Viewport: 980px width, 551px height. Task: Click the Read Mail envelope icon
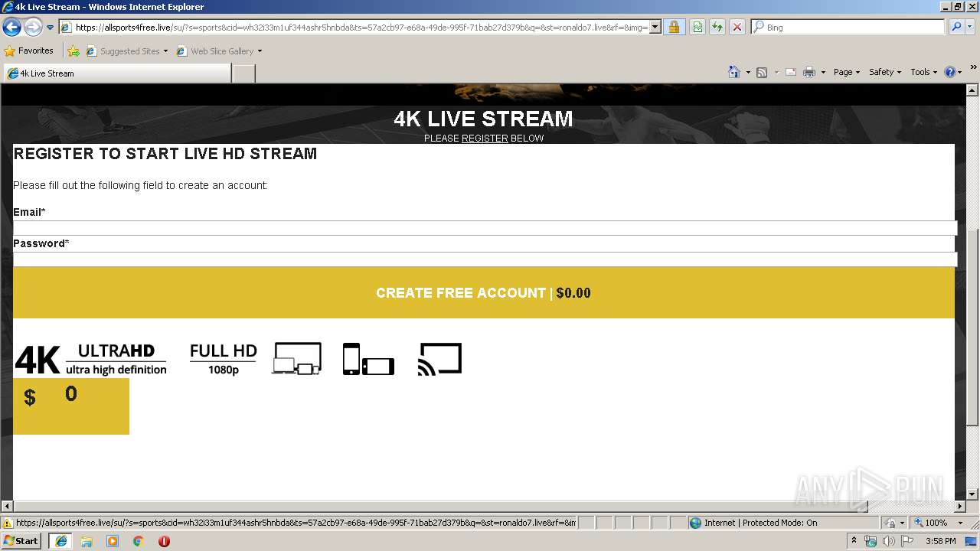pyautogui.click(x=791, y=72)
